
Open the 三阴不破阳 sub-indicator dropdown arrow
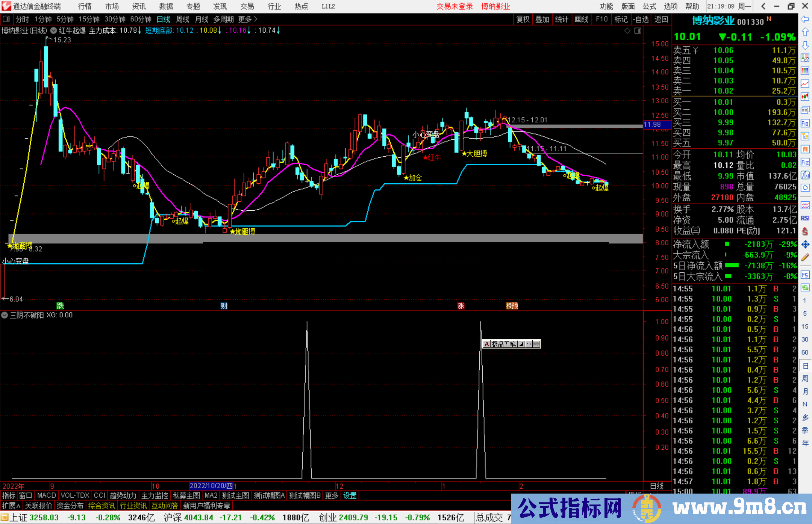[x=5, y=315]
